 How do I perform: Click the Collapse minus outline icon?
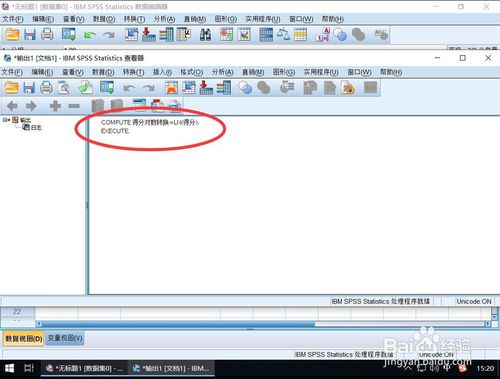click(x=74, y=106)
